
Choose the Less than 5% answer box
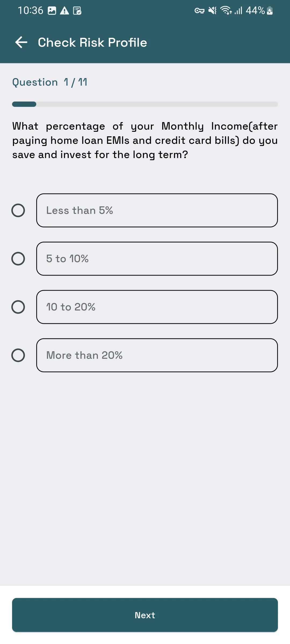(157, 210)
